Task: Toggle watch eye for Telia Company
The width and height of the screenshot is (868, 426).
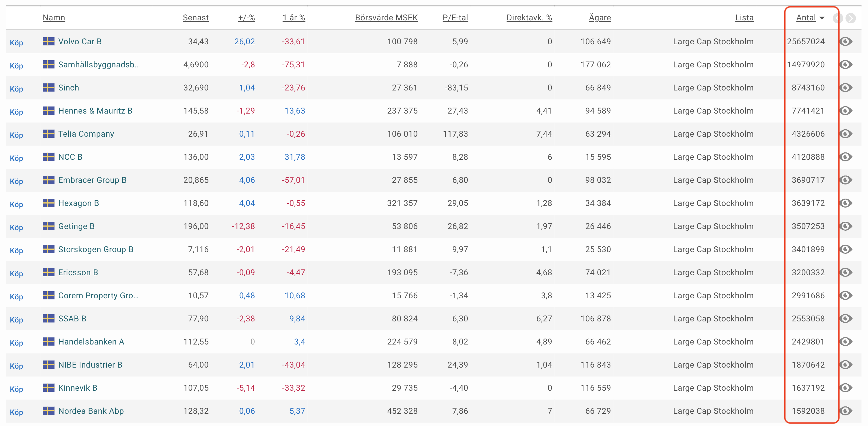Action: click(x=845, y=134)
